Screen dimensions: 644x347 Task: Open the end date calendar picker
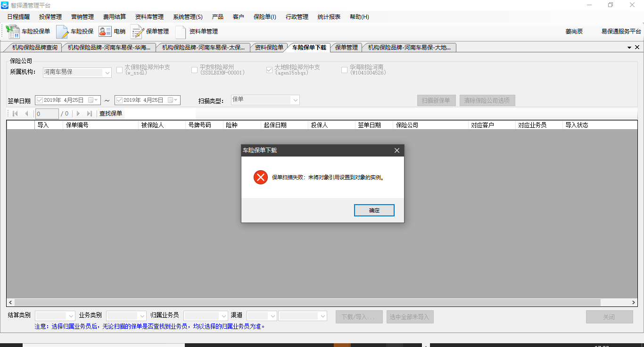pyautogui.click(x=173, y=100)
